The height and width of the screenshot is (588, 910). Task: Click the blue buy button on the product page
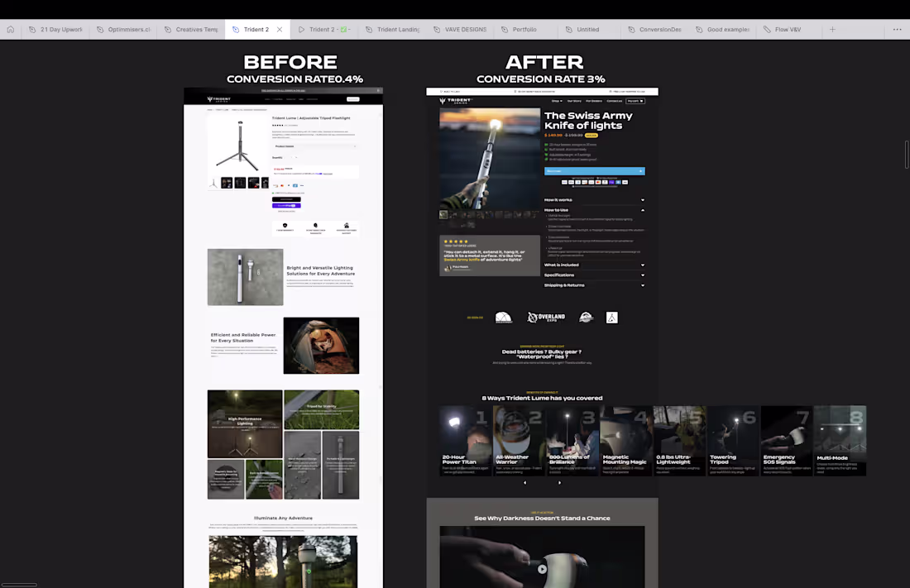click(x=594, y=171)
